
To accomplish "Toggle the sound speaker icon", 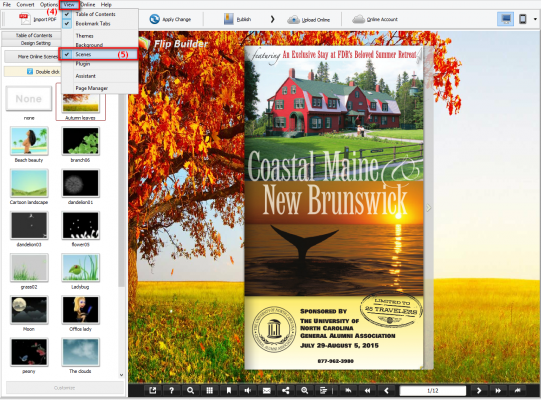I will 247,390.
